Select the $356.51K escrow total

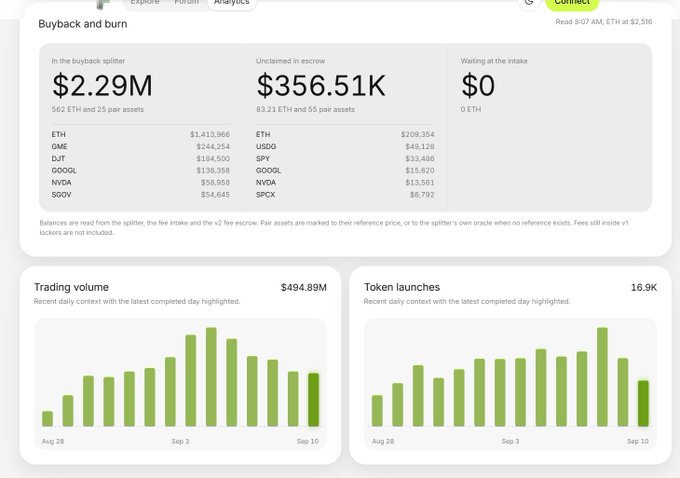(321, 85)
